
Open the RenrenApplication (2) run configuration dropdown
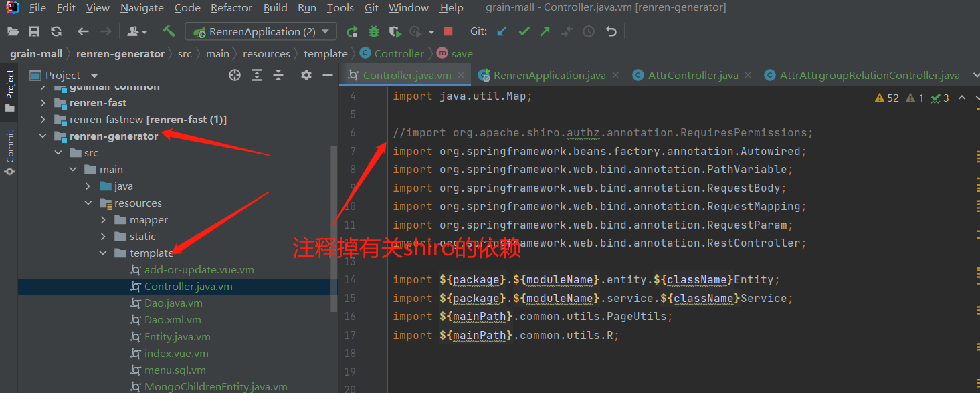pos(261,31)
